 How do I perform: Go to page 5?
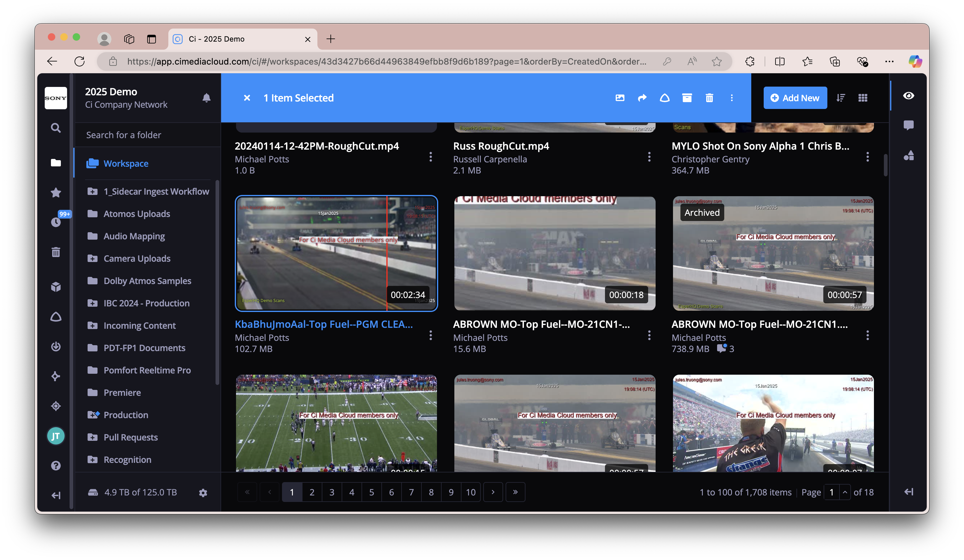tap(371, 492)
